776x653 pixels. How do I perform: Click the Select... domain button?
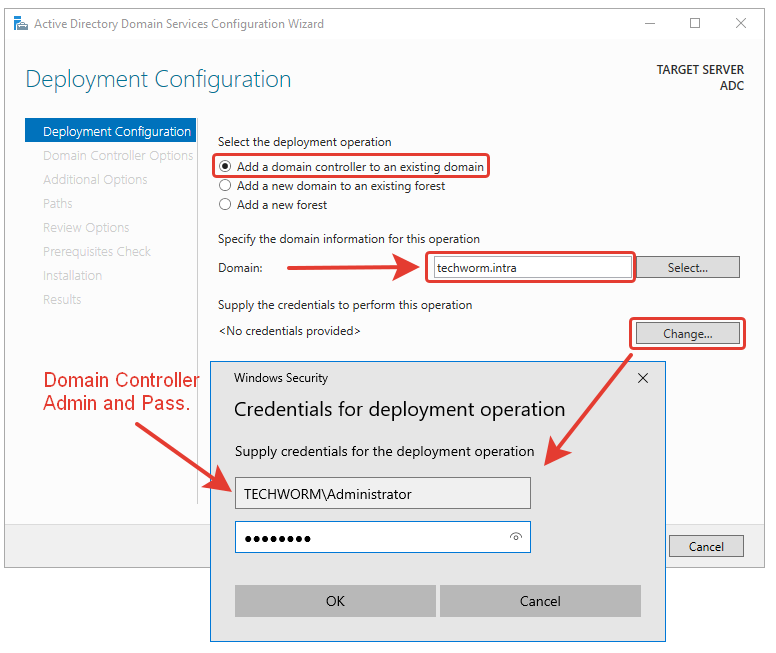[687, 267]
